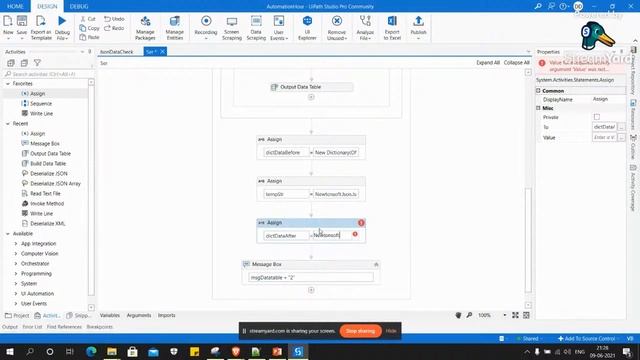
Task: Click Remove Unused icon
Action: tap(337, 21)
